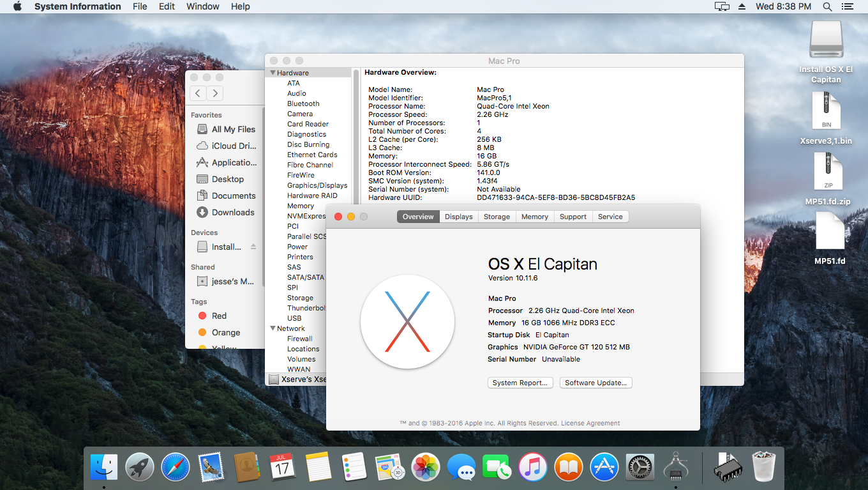Select Applications in Finder sidebar

(x=226, y=162)
